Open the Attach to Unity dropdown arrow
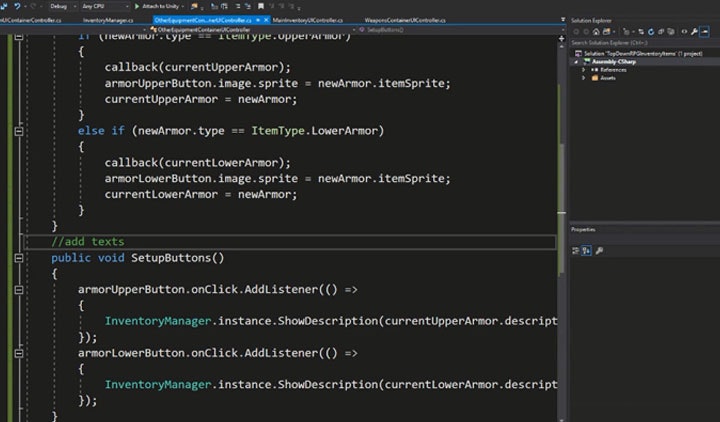The height and width of the screenshot is (422, 720). (182, 6)
